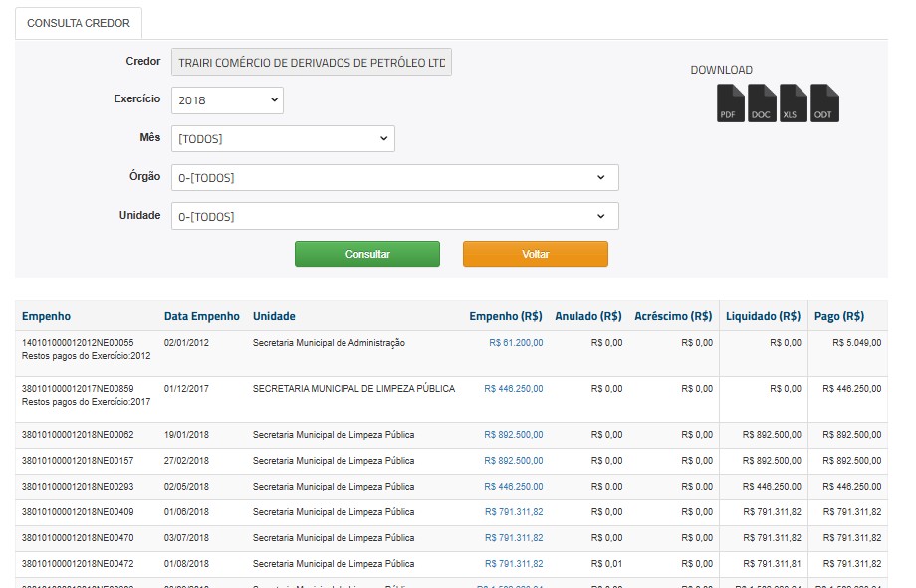Open the 01/12/2017 empenho value R$ 446.250,00

pos(514,389)
